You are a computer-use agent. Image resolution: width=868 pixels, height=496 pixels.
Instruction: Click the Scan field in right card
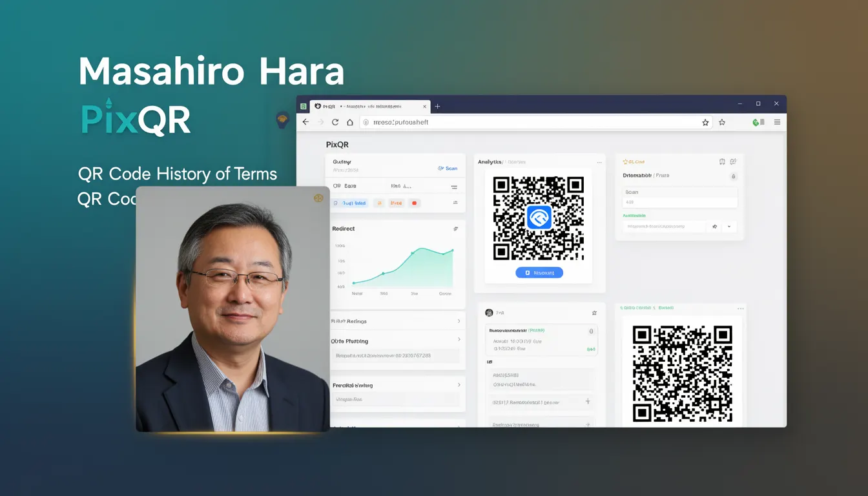679,197
